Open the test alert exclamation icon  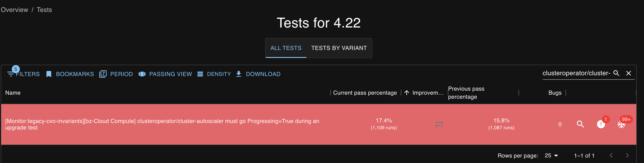pos(601,124)
